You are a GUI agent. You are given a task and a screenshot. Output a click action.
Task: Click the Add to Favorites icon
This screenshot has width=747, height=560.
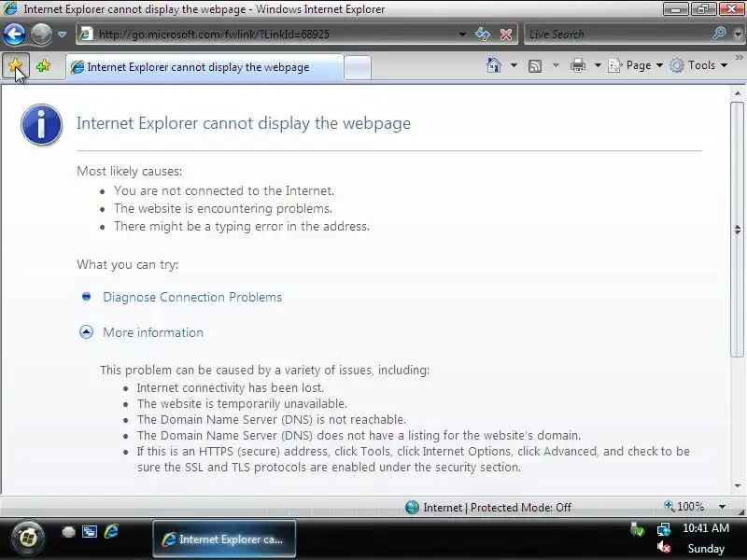[43, 65]
